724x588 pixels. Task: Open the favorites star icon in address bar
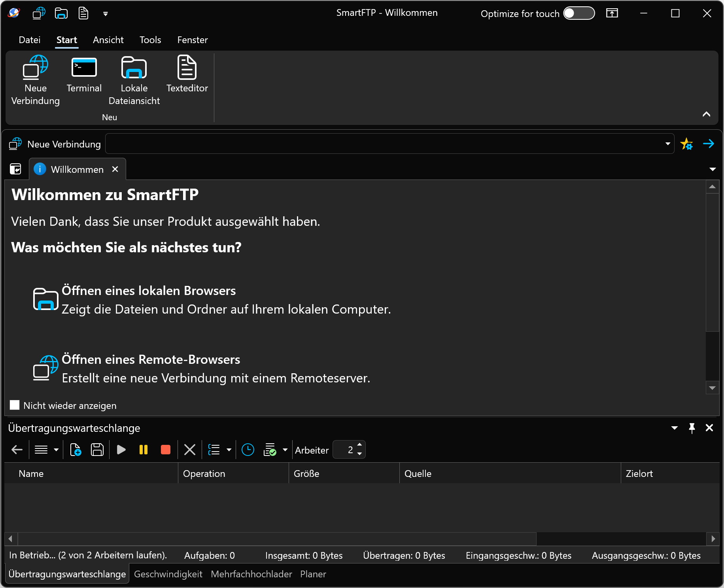pos(686,144)
